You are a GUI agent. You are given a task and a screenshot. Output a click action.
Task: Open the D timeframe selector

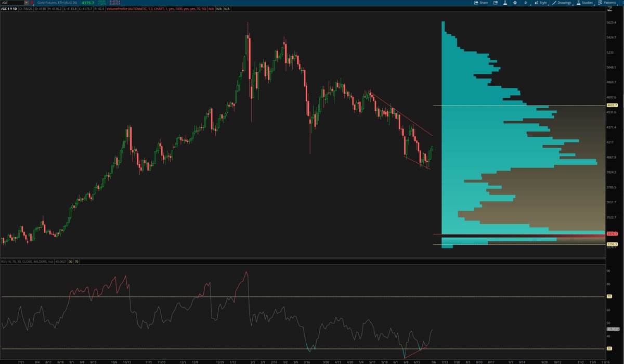[x=526, y=3]
